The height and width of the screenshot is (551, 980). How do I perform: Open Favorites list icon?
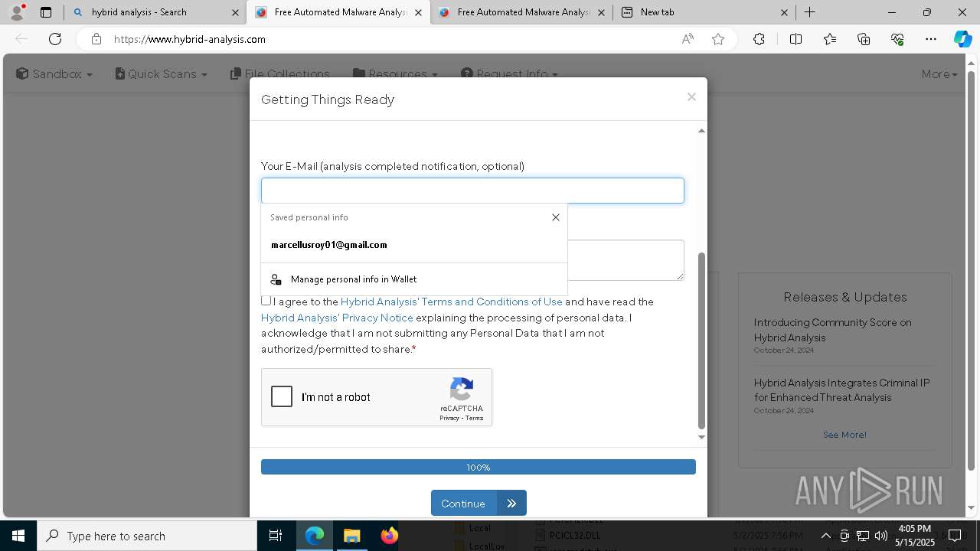tap(830, 39)
